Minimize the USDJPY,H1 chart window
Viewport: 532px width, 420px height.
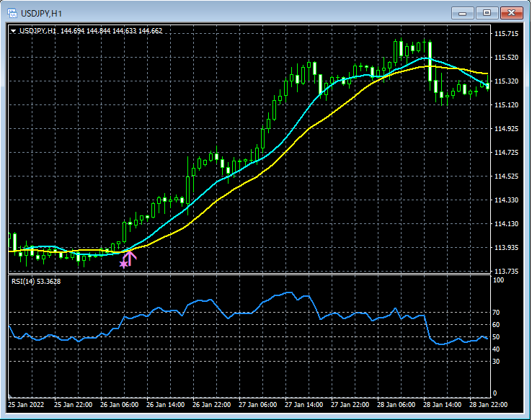pyautogui.click(x=462, y=13)
